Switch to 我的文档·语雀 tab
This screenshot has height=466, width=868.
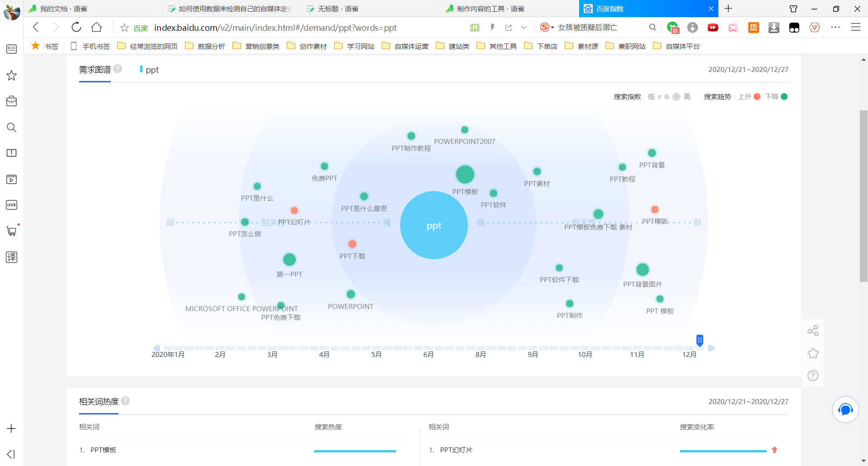click(x=93, y=9)
